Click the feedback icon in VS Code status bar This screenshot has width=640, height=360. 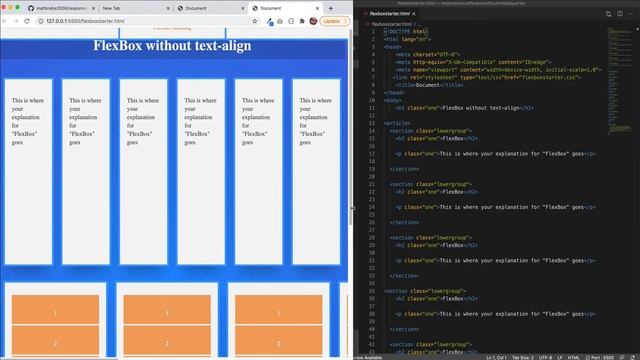[x=622, y=358]
